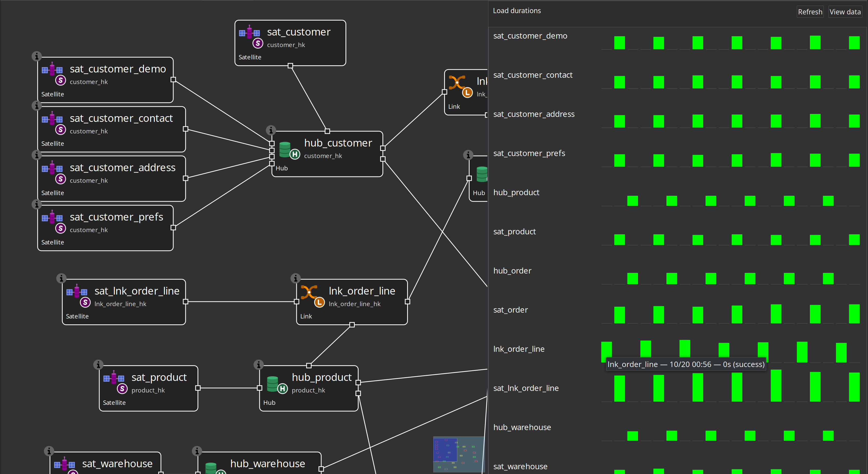Click the Refresh button
The height and width of the screenshot is (474, 868).
(x=810, y=12)
